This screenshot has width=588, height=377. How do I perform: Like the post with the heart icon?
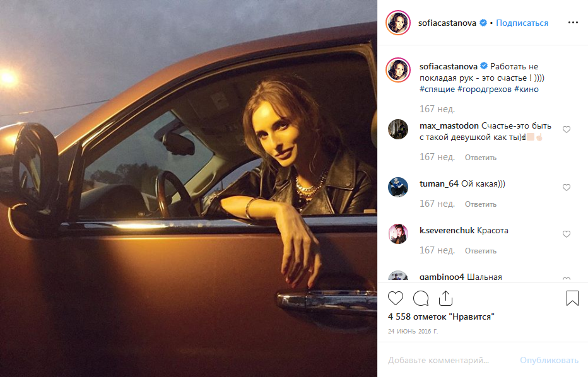point(396,298)
